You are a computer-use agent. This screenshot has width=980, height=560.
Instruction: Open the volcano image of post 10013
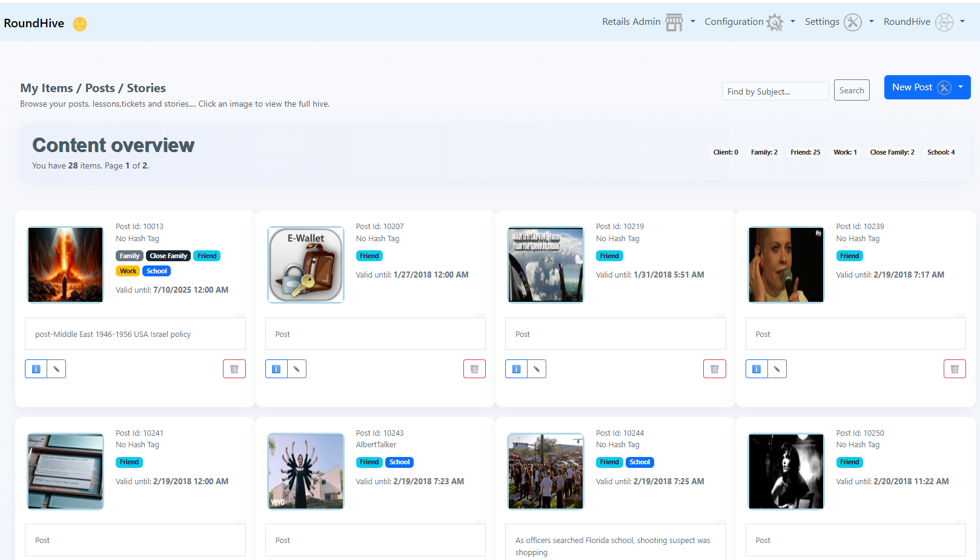pyautogui.click(x=65, y=265)
